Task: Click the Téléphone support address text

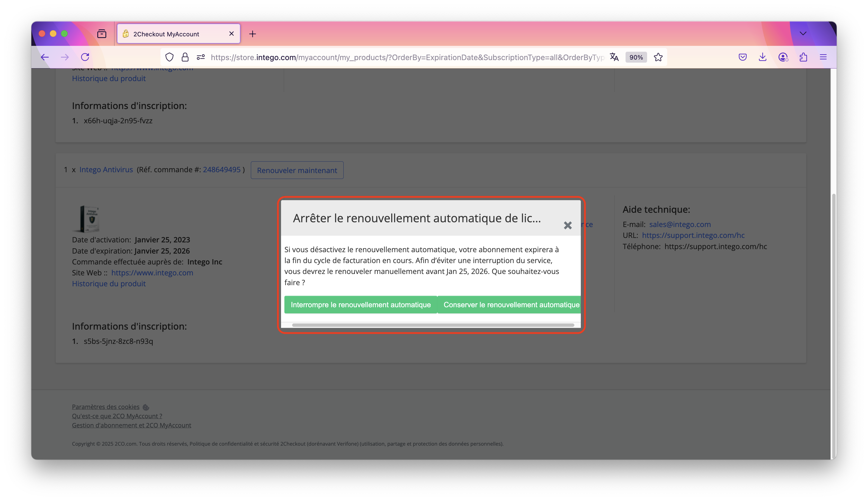Action: pos(716,246)
